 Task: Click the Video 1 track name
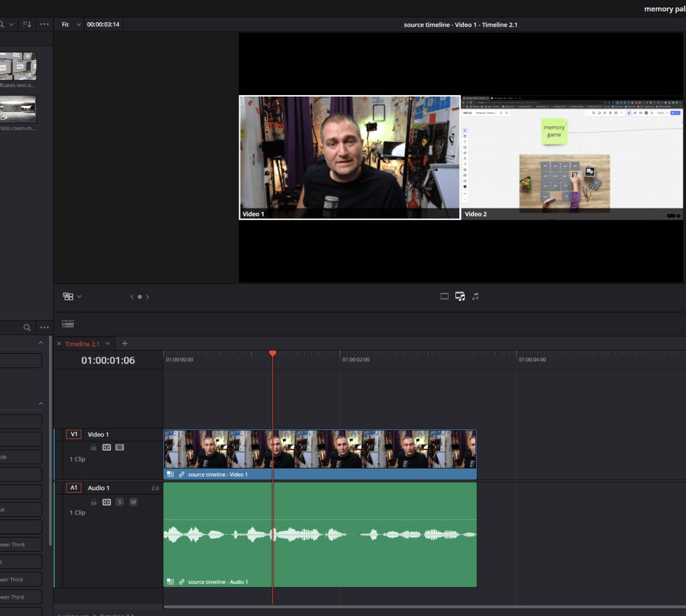tap(98, 434)
